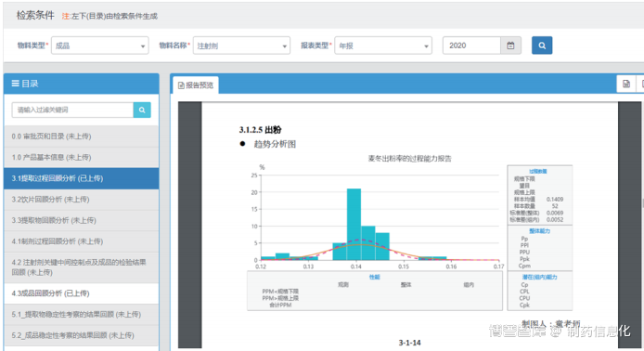The image size is (644, 351).
Task: Click the teal filter search icon in 目录 panel
Action: coord(142,110)
